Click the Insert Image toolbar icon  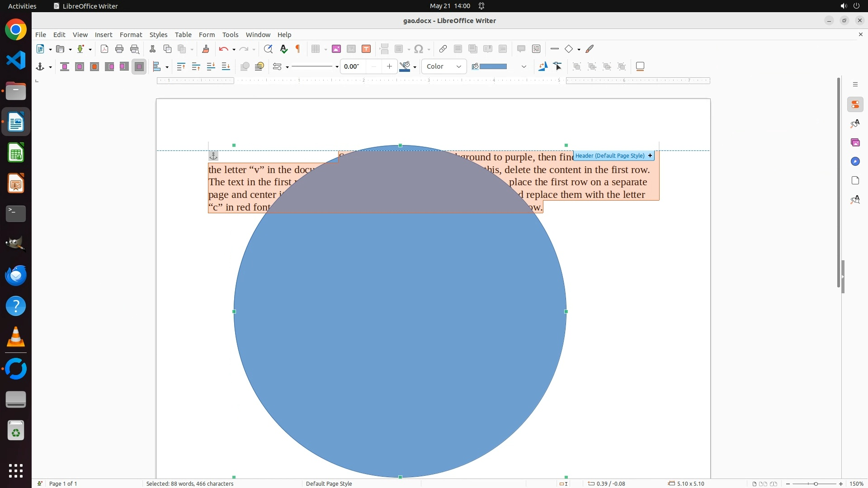[336, 49]
